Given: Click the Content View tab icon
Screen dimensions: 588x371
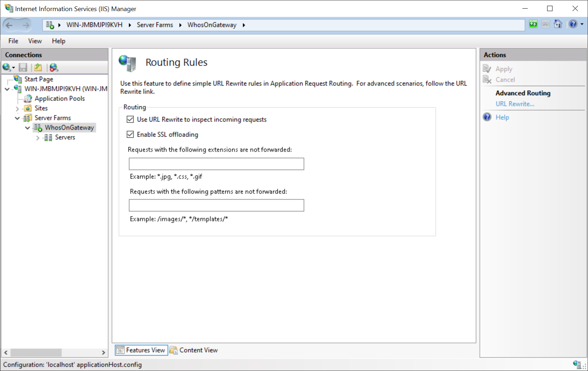Looking at the screenshot, I should point(174,350).
